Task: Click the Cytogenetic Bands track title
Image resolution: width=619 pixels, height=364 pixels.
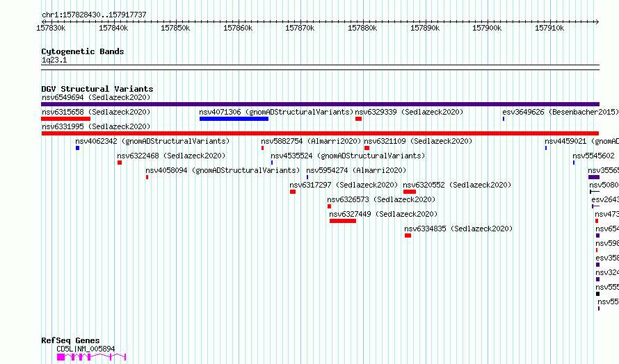Action: (x=83, y=51)
